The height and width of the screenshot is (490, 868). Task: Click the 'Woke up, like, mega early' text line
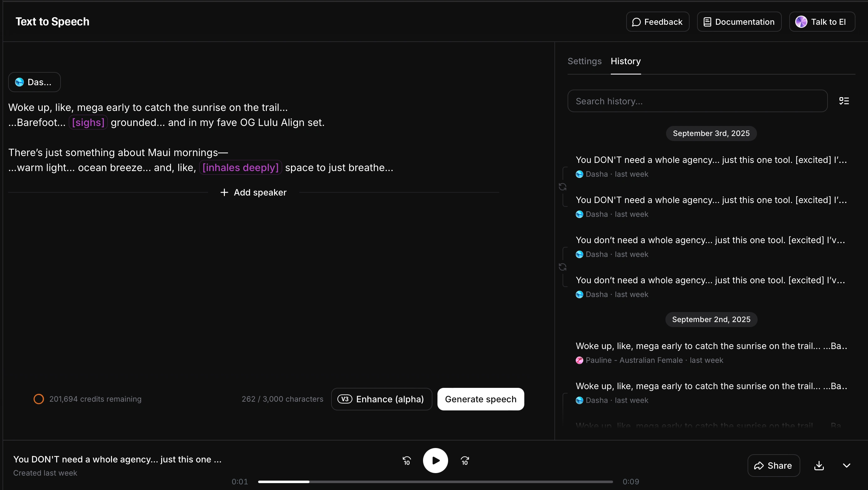pos(148,107)
